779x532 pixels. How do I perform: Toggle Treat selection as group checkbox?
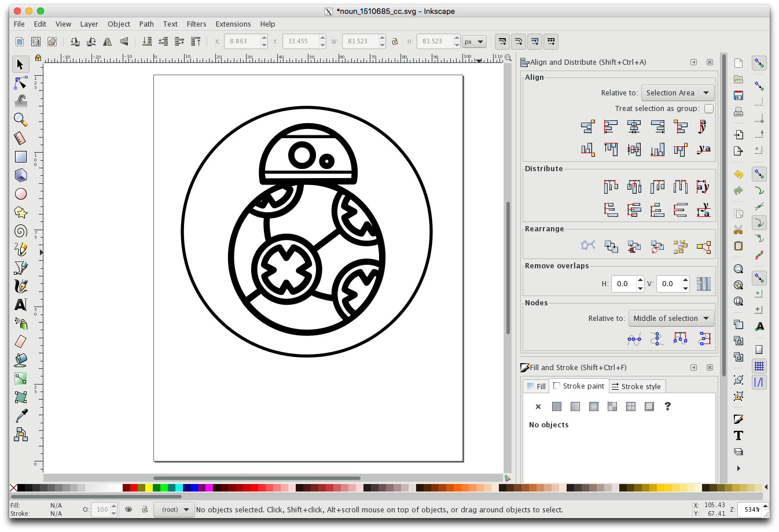tap(709, 108)
